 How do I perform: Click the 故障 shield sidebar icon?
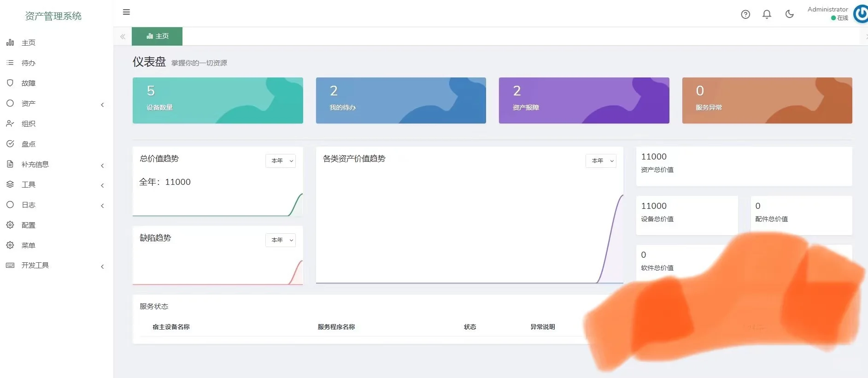(x=10, y=83)
